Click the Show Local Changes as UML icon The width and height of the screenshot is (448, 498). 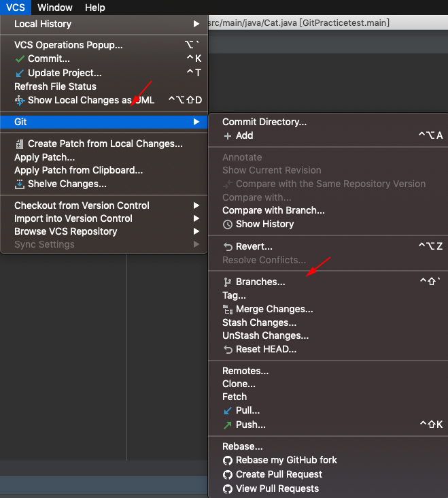point(20,101)
